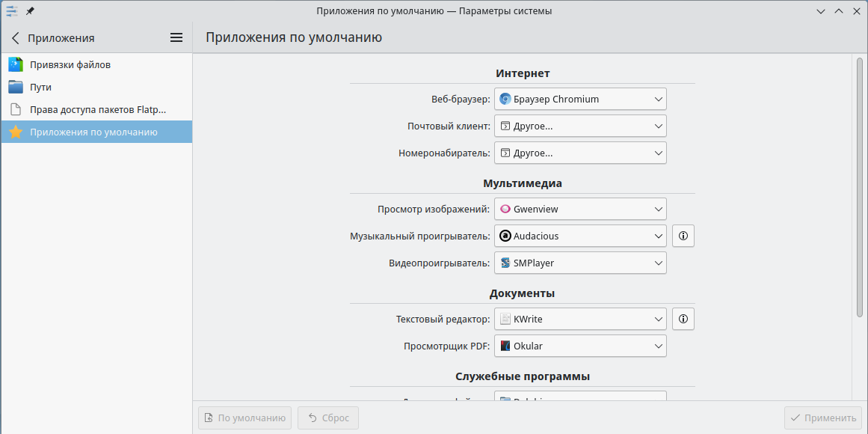Open the Просмотрщик PDF Okular dropdown

point(580,346)
